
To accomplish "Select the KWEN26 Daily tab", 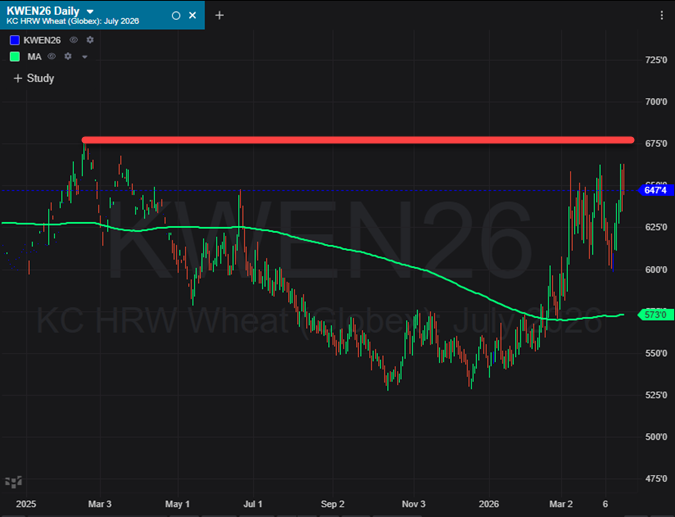I will 102,15.
